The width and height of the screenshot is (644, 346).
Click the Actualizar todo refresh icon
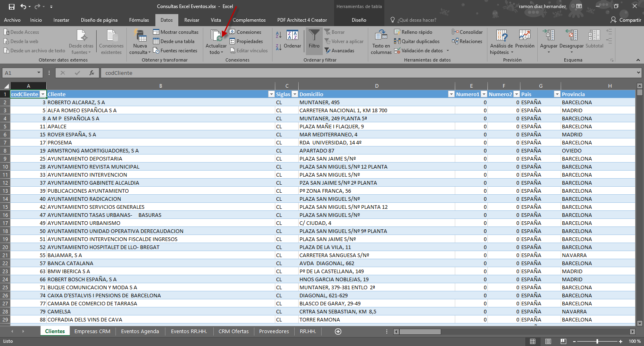coord(217,35)
